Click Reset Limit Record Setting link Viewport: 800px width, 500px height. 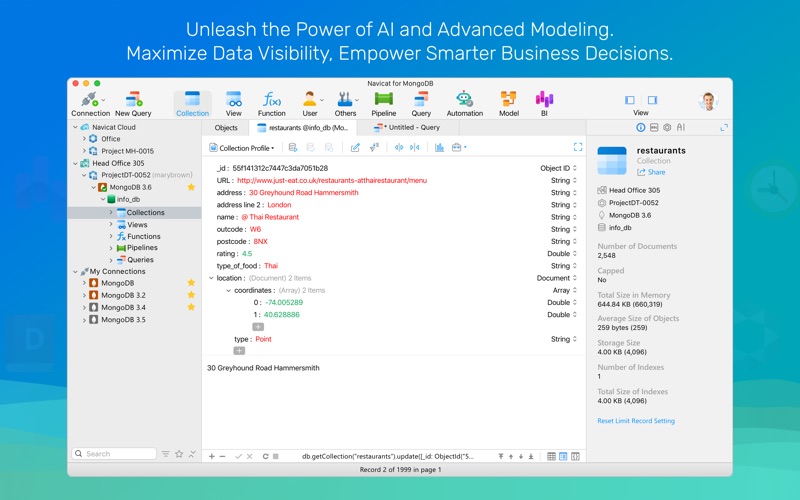636,421
